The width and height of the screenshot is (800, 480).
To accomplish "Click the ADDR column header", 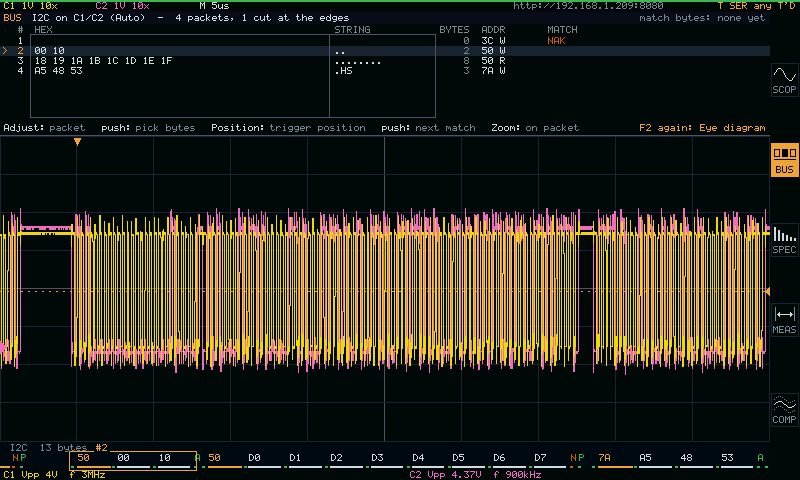I will 493,30.
